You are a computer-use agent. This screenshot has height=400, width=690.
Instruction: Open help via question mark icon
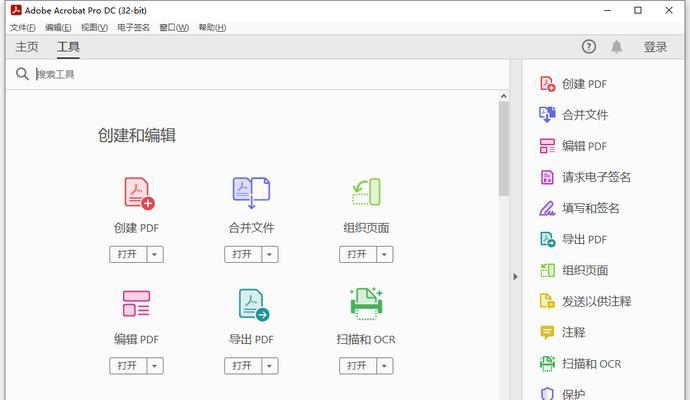(x=589, y=47)
